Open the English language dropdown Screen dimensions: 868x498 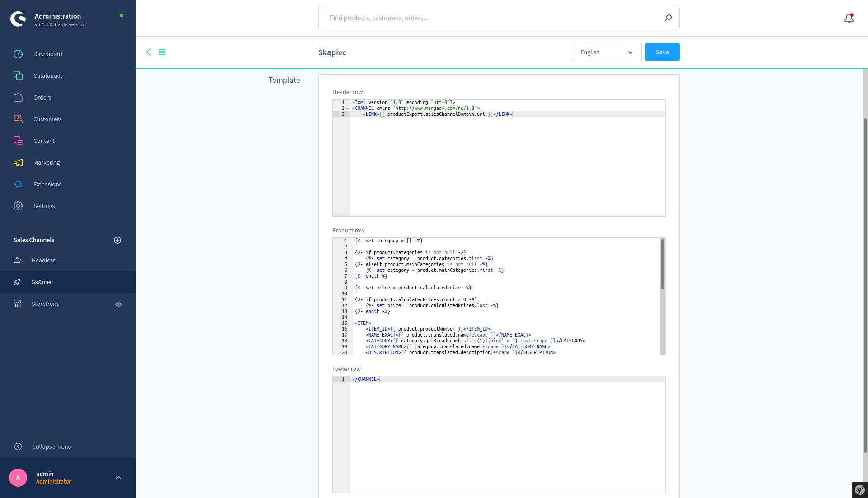(607, 52)
